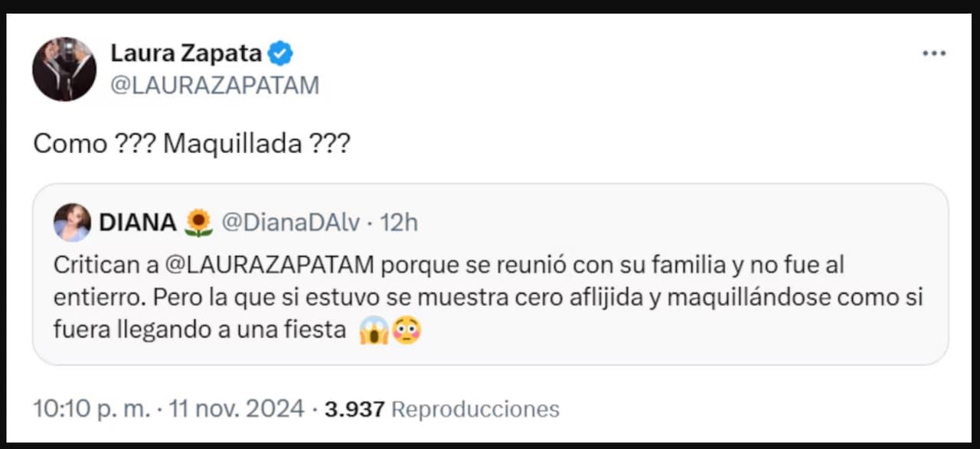Click Laura Zapata's profile avatar
The width and height of the screenshot is (980, 449).
pyautogui.click(x=64, y=69)
